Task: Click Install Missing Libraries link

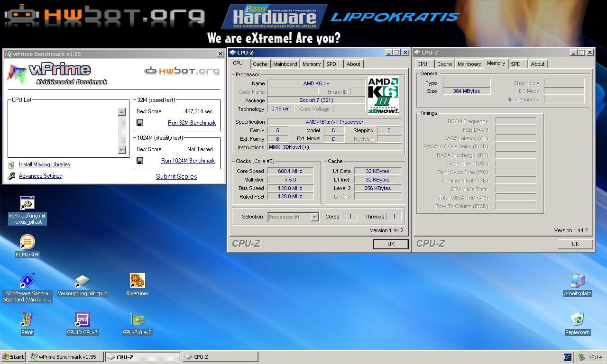Action: click(44, 164)
